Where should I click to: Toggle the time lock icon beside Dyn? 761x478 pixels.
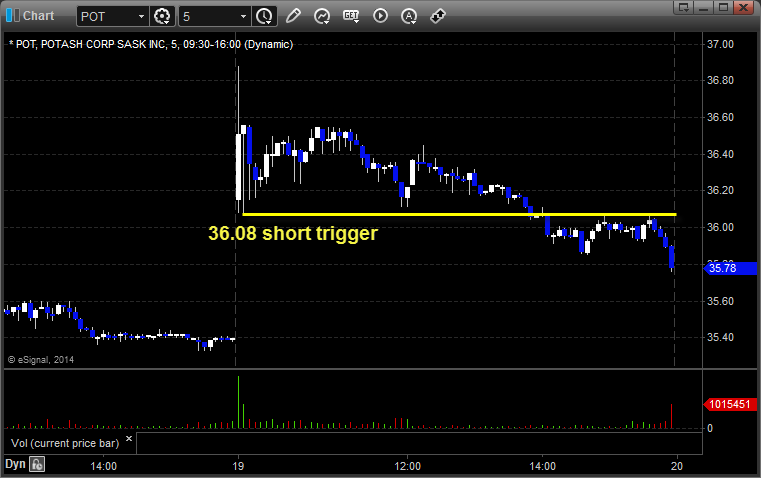[x=37, y=464]
